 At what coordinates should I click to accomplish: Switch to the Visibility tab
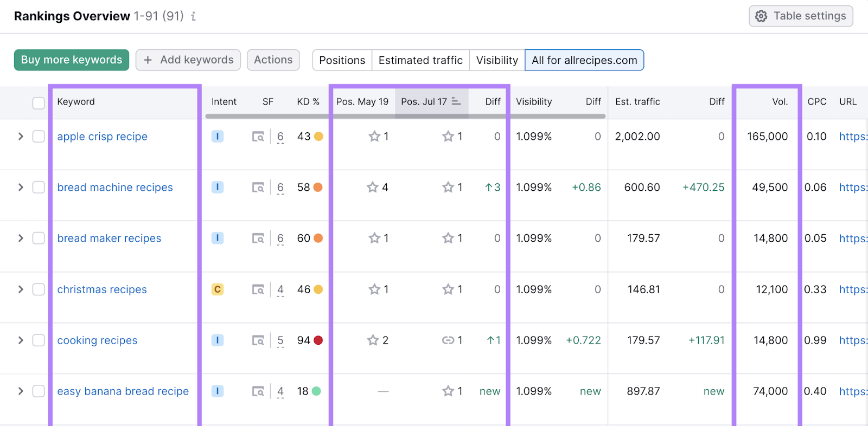tap(497, 60)
